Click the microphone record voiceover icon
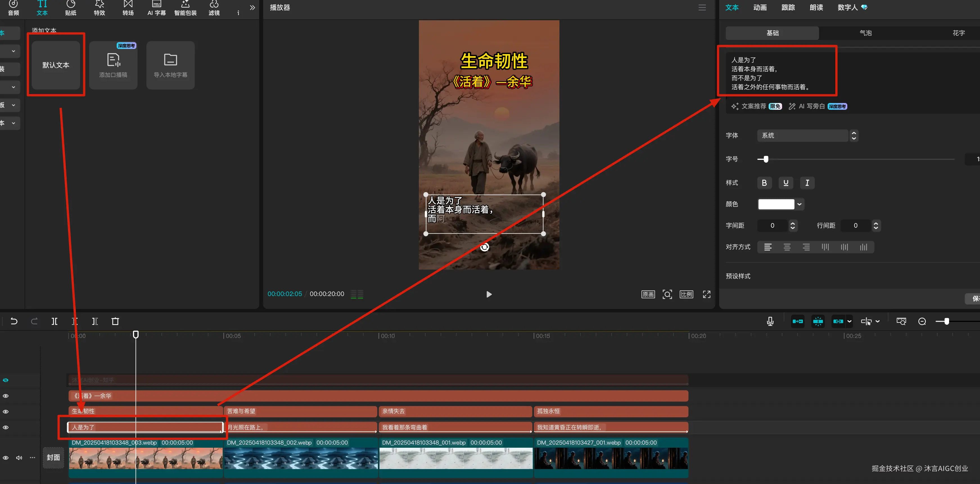Screen dimensions: 980x484 [770, 321]
